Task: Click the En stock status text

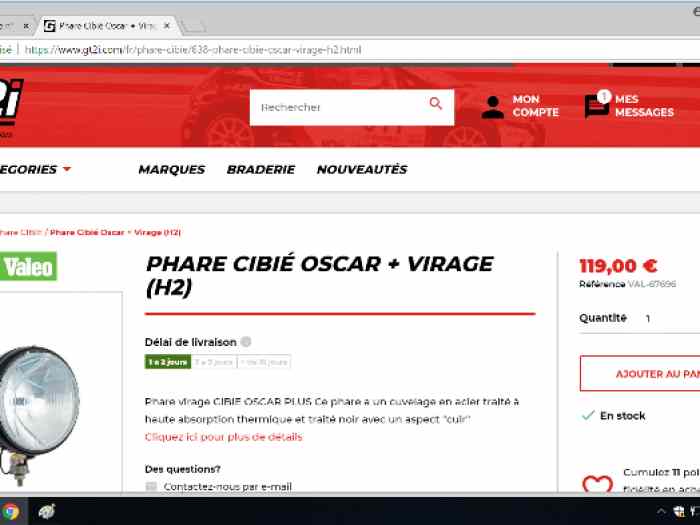Action: click(x=622, y=416)
